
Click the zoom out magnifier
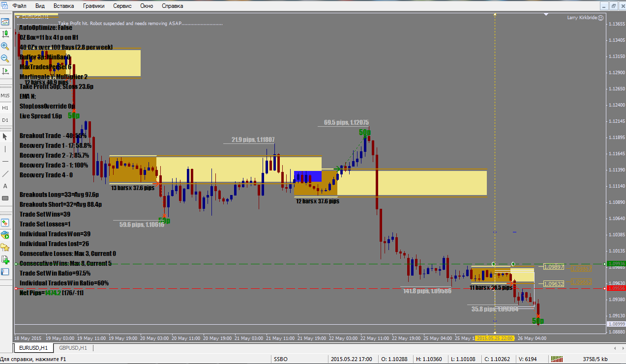[x=5, y=58]
